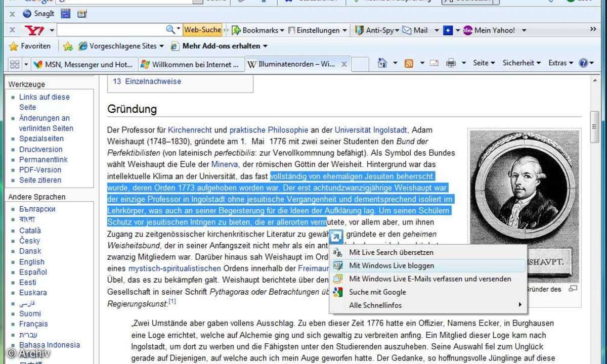The height and width of the screenshot is (364, 607).
Task: Show hidden Yahoo toolbar items via the double chevron
Action: click(593, 29)
